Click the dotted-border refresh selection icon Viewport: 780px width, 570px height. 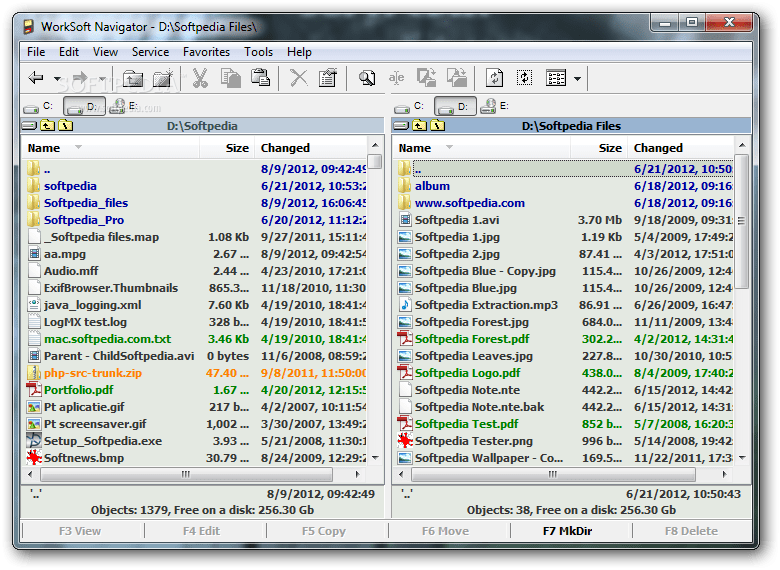[x=524, y=78]
